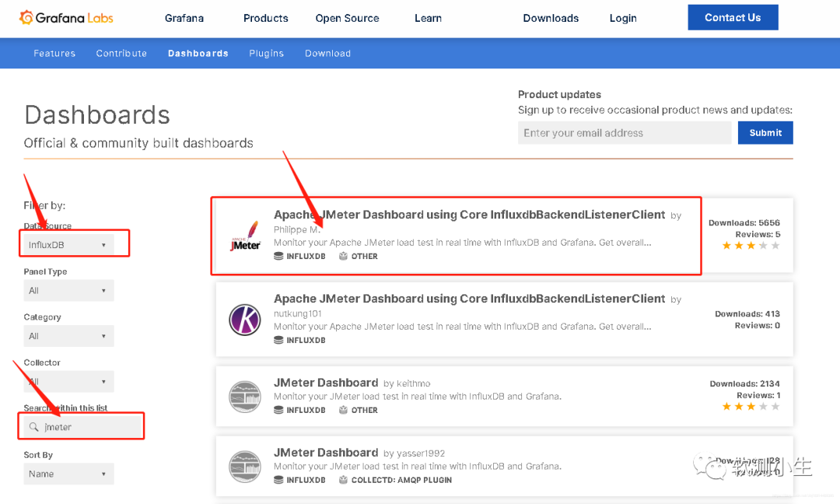Open the Sort By Name dropdown

68,474
